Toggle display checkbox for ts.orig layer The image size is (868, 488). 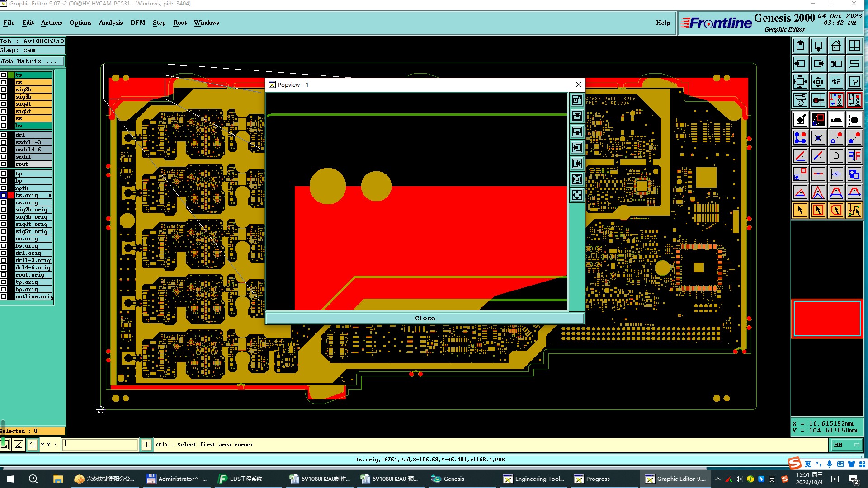point(4,195)
